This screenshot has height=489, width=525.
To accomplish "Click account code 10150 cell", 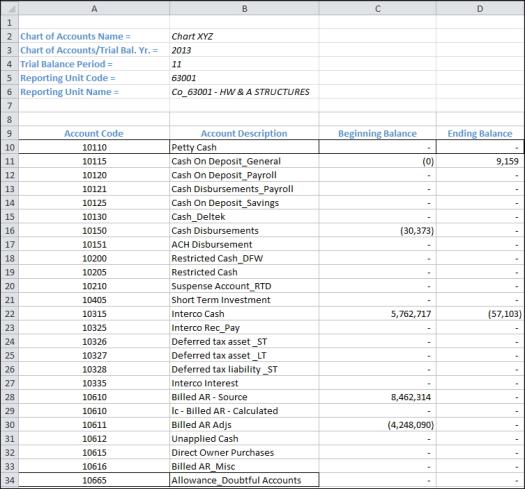I will click(94, 230).
